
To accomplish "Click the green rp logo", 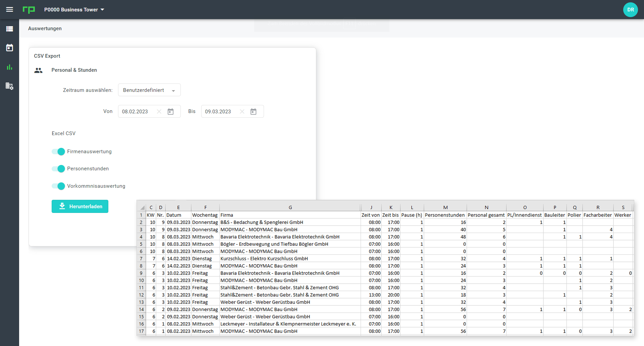I will pos(29,10).
